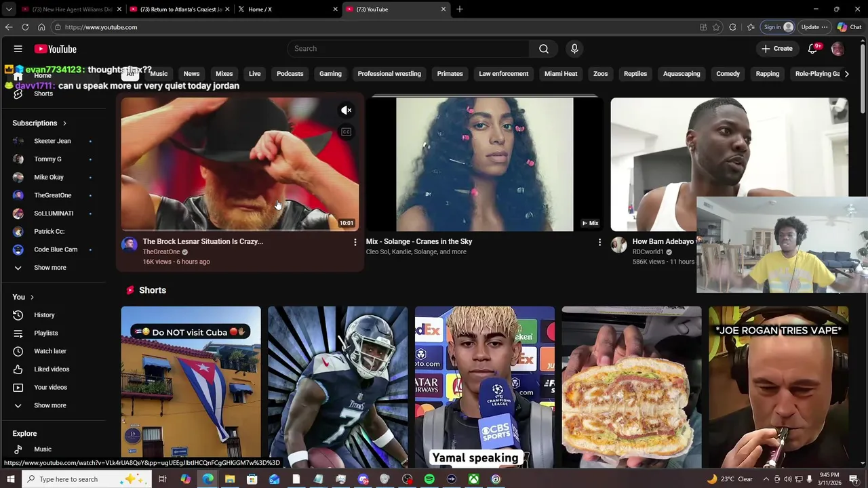Open more options for Solange mix
The height and width of the screenshot is (488, 868).
(x=599, y=242)
